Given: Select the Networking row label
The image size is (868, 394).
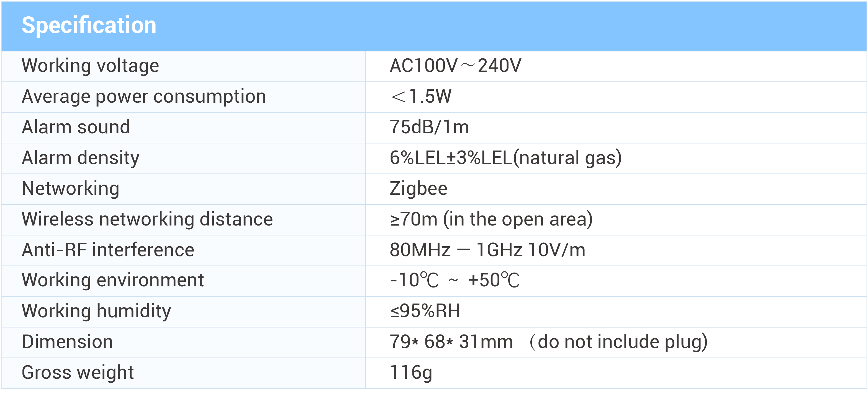Looking at the screenshot, I should 70,189.
